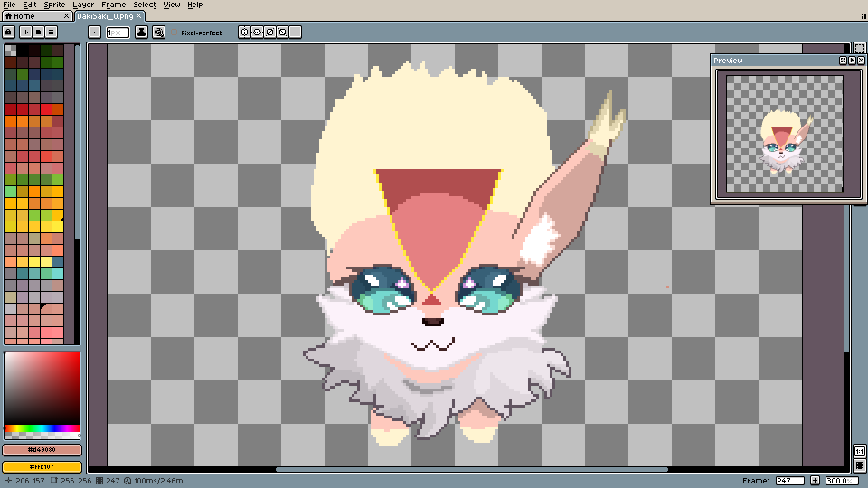
Task: Open symmetry options ellipsis menu
Action: click(295, 32)
